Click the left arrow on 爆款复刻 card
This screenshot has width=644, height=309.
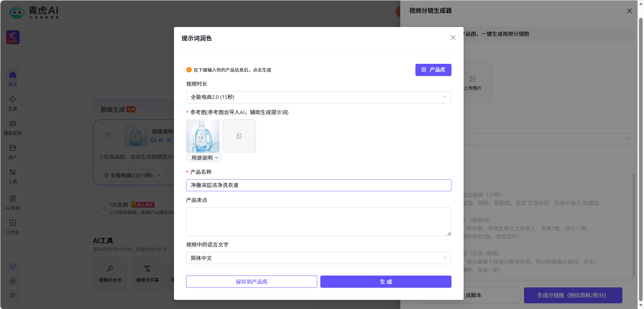(104, 208)
